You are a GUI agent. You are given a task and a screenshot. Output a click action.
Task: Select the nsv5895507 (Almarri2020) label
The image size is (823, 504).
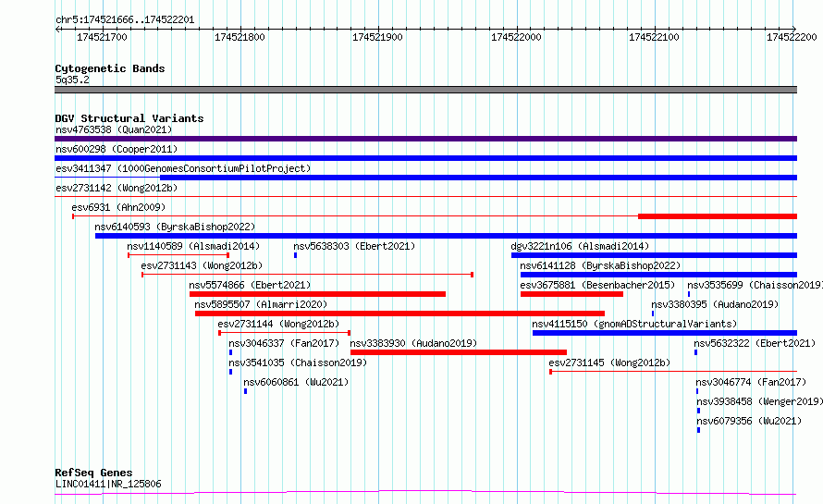261,304
